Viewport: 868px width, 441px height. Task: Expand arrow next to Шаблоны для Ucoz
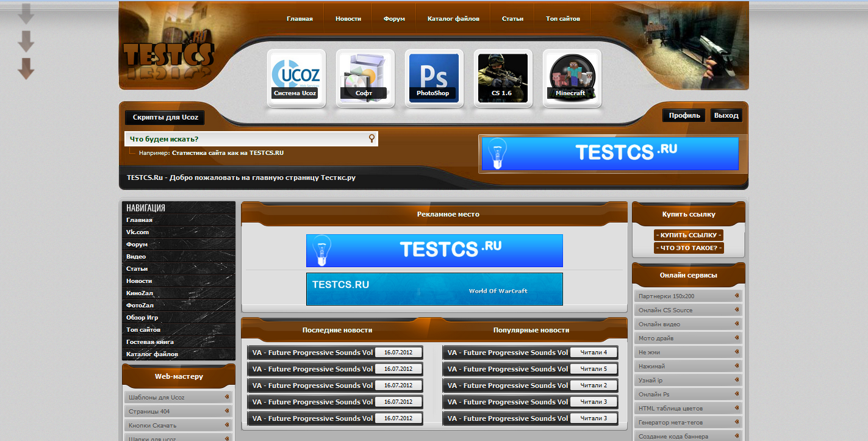tap(226, 397)
